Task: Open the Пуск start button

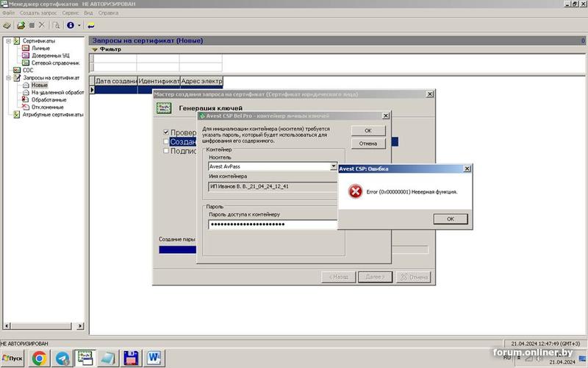Action: tap(12, 358)
